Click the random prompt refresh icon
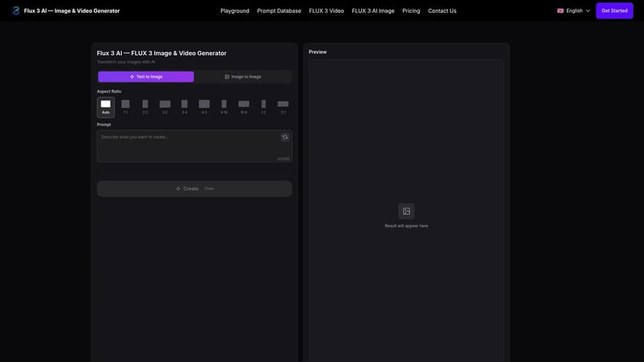 [285, 137]
